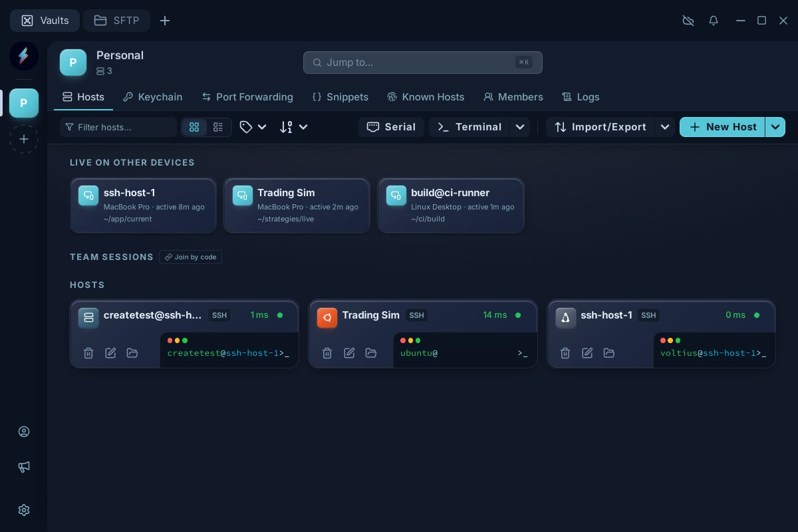Open the Logs tab
798x532 pixels.
[x=581, y=97]
